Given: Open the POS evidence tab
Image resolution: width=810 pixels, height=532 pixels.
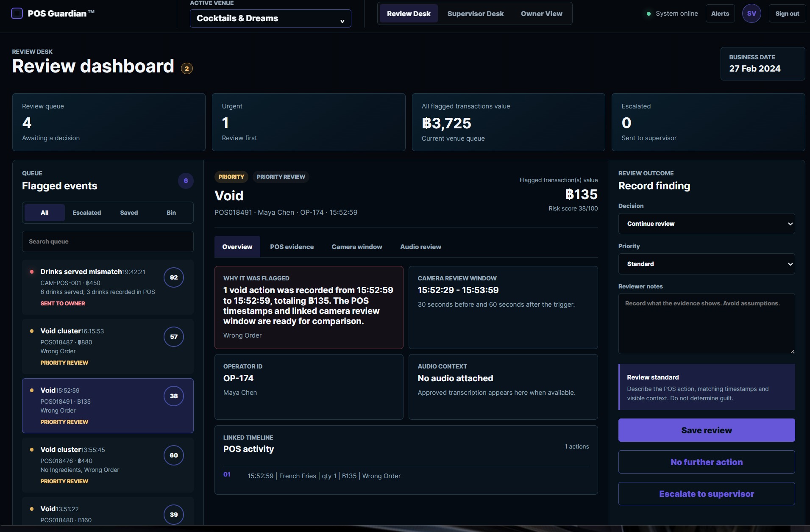Looking at the screenshot, I should pos(292,247).
